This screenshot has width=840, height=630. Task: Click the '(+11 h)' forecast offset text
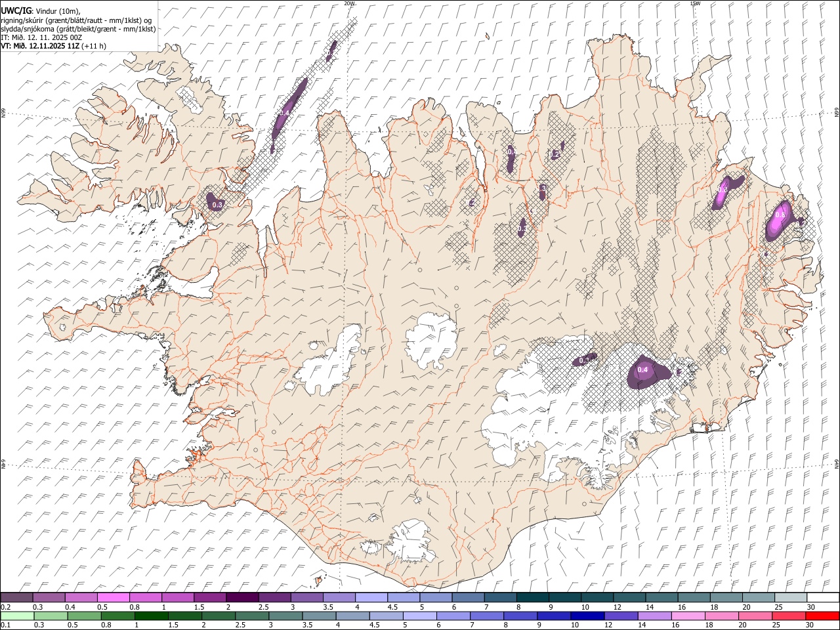[x=94, y=46]
